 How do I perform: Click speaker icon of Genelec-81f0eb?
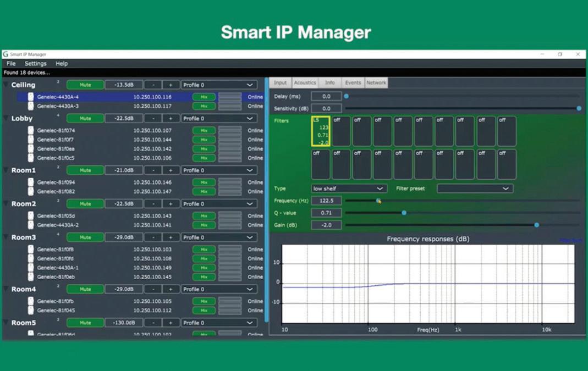point(31,277)
